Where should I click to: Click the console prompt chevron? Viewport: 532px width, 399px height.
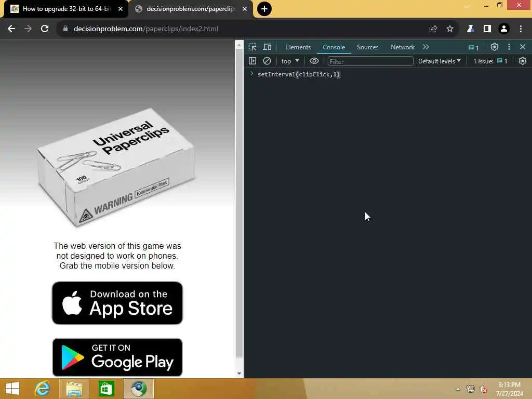coord(252,74)
